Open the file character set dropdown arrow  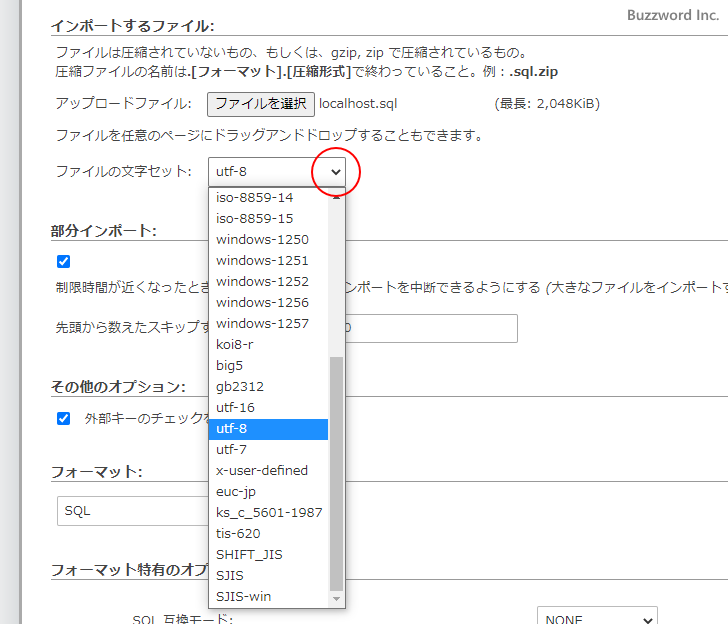336,172
